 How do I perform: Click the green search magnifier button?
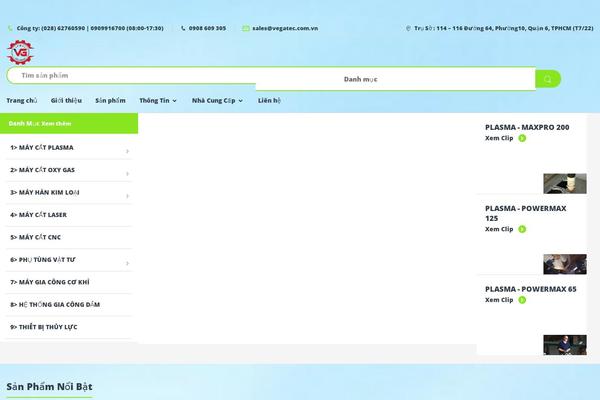[548, 79]
